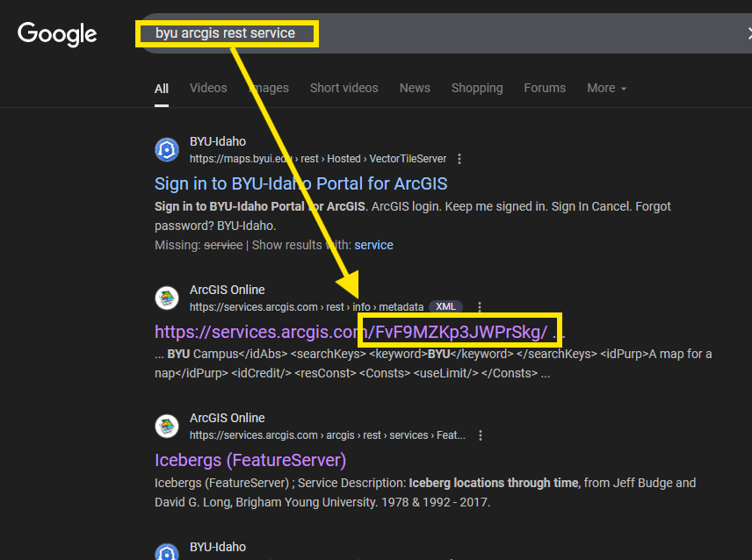The image size is (752, 560).
Task: Open options menu for the metadata XML result
Action: 480,306
